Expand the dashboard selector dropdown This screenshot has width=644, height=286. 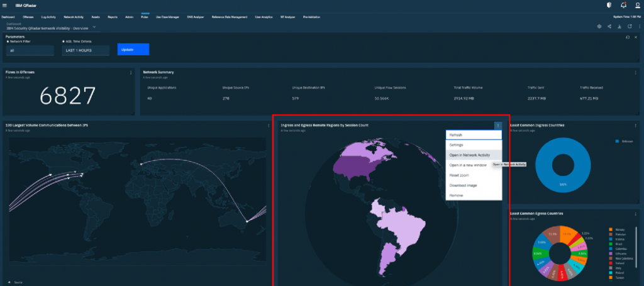[94, 26]
